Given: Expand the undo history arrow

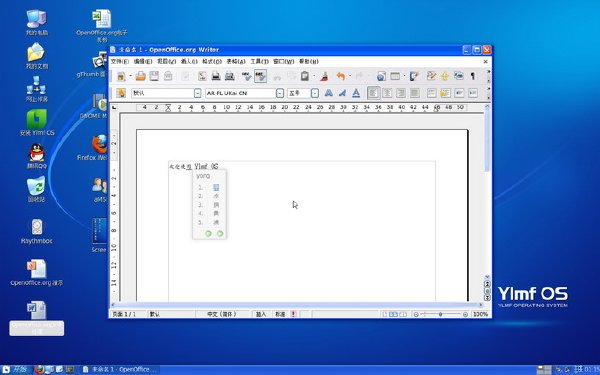Looking at the screenshot, I should click(349, 76).
